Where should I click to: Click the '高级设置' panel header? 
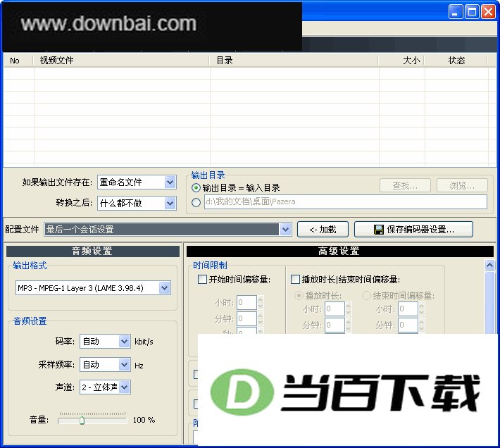[339, 251]
